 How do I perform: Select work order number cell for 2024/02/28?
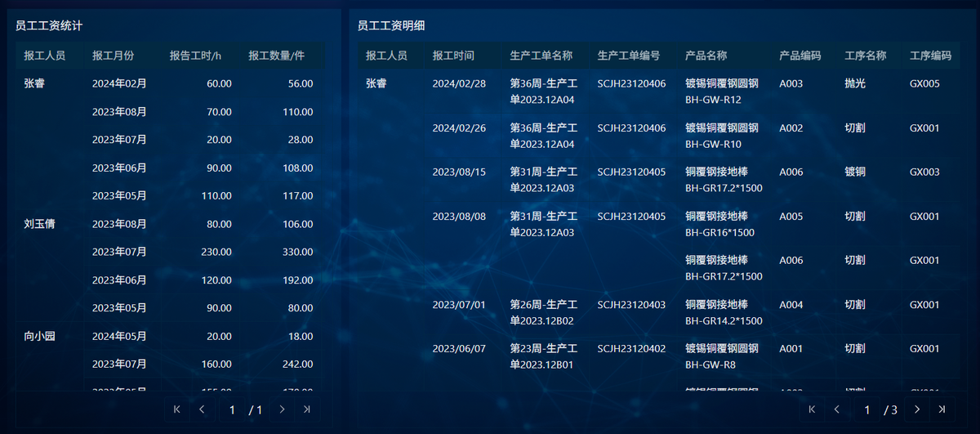[x=631, y=83]
